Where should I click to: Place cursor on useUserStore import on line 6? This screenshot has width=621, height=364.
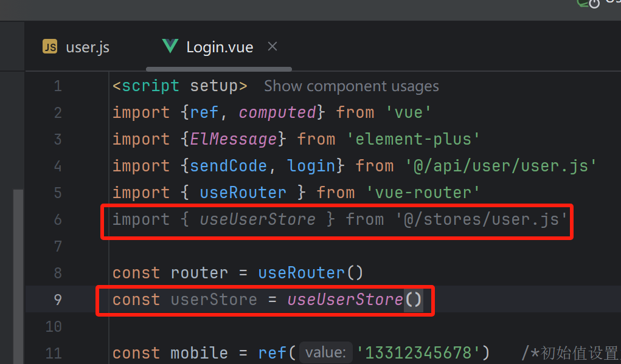257,219
